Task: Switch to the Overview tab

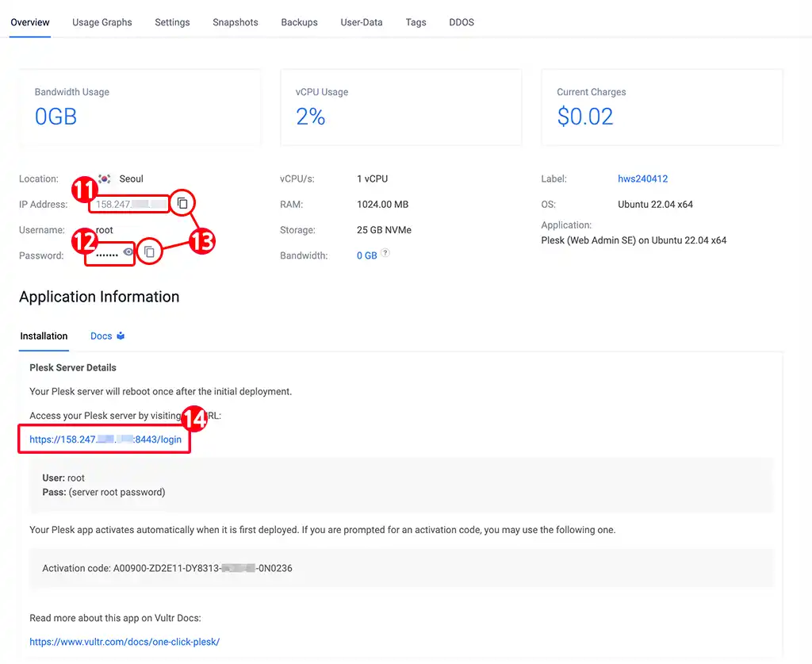Action: [x=30, y=22]
